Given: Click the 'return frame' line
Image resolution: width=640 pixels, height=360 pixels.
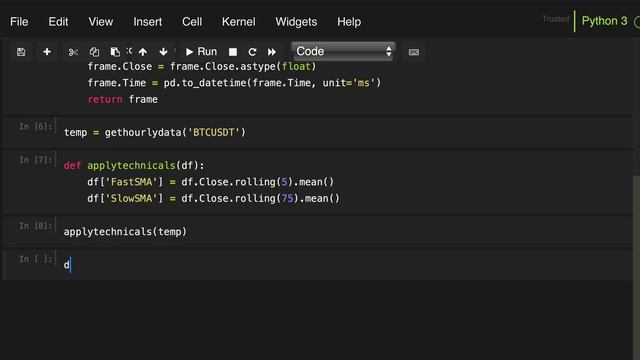Looking at the screenshot, I should click(122, 99).
